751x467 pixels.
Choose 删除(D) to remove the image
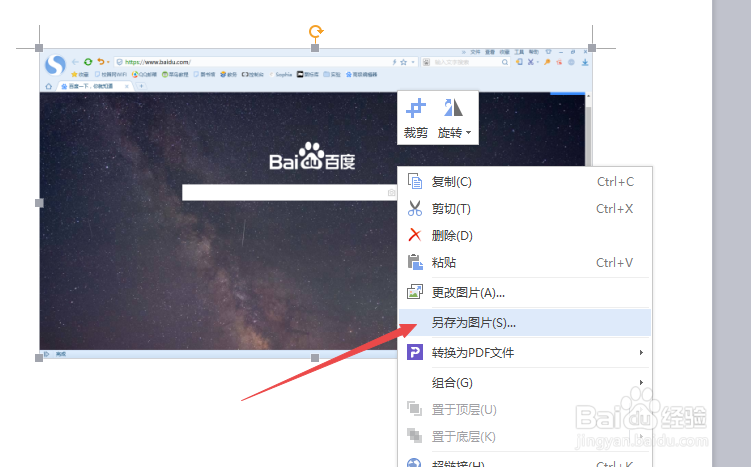(525, 236)
